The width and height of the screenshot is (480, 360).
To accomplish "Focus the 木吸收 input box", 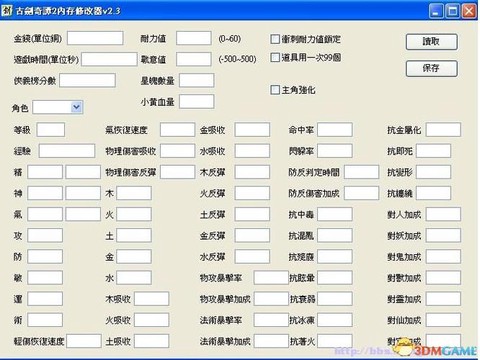I will tap(152, 299).
